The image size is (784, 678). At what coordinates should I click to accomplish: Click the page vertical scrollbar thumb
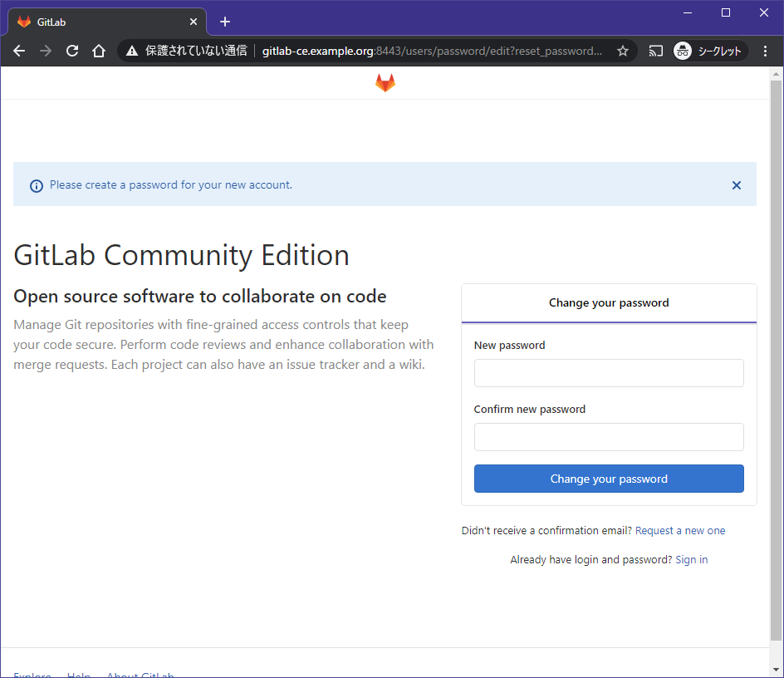[776, 361]
